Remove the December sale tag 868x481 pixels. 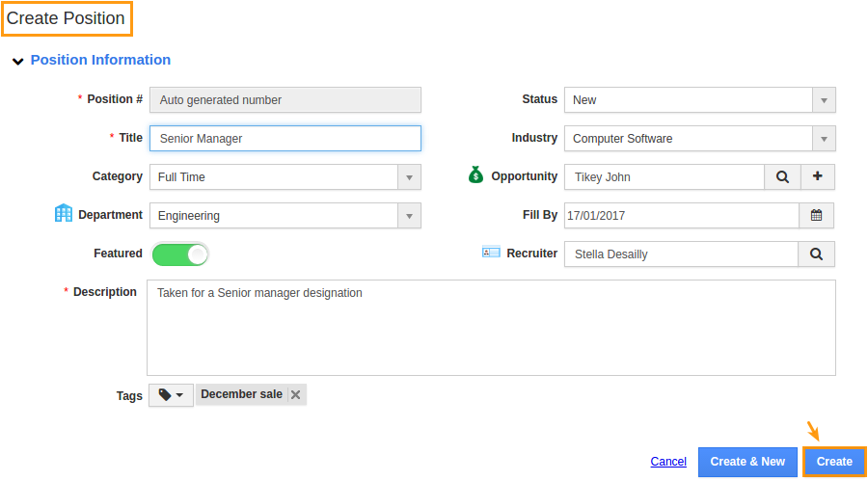[296, 394]
